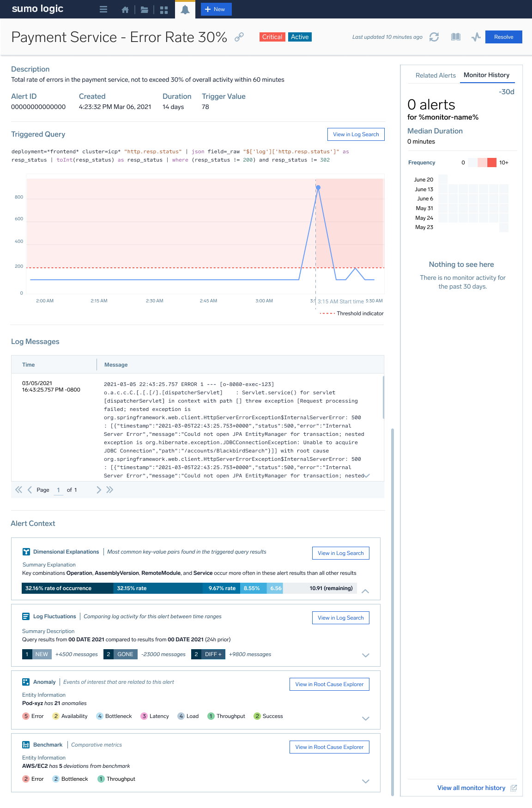Click the Message column header
Screen dimensions: 532x808
[x=116, y=365]
